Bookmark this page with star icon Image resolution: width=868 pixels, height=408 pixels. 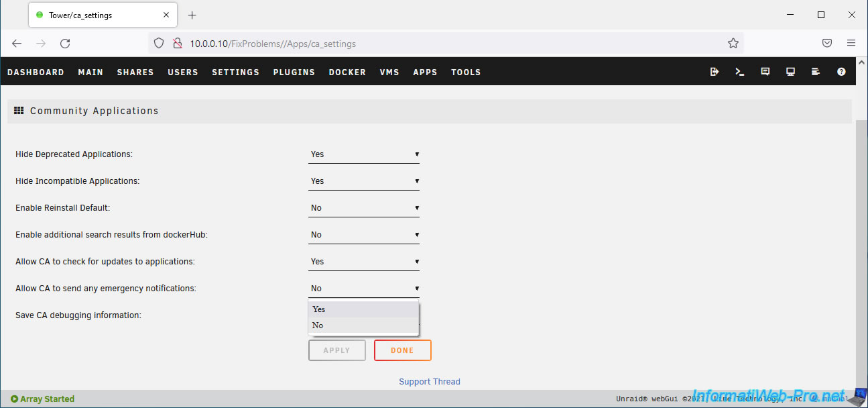coord(733,44)
